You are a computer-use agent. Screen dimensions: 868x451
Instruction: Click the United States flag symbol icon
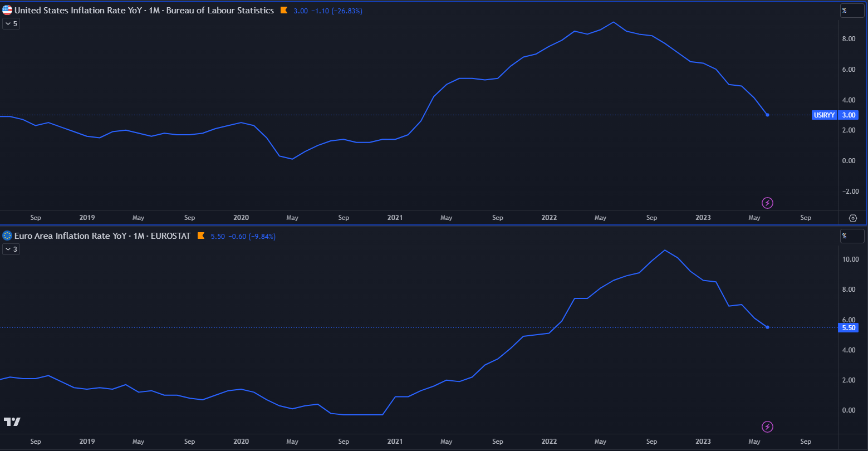point(7,10)
